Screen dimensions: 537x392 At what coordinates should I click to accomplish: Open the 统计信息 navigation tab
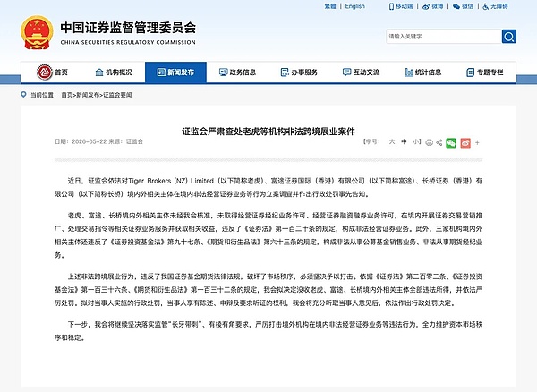click(423, 72)
